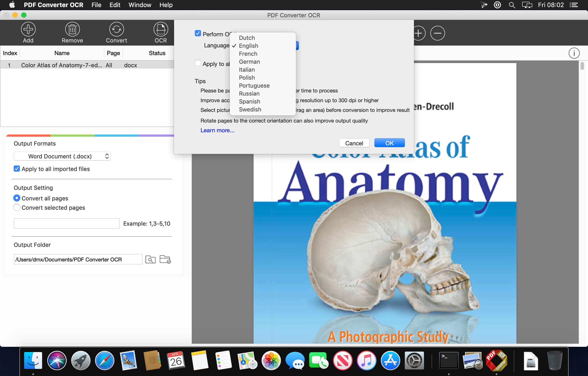Image resolution: width=588 pixels, height=376 pixels.
Task: Start conversion using the Convert icon
Action: coord(116,32)
